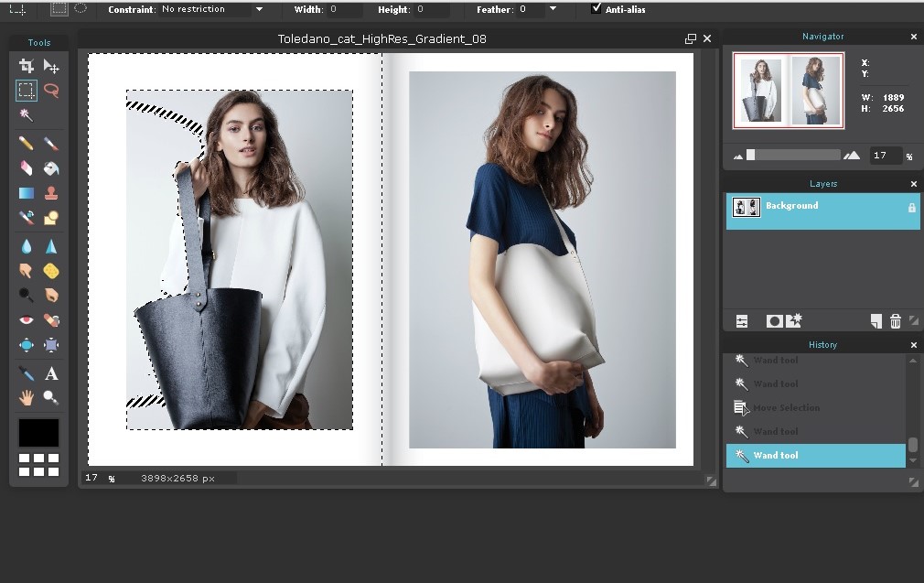Image resolution: width=924 pixels, height=583 pixels.
Task: Select the Move tool
Action: click(x=52, y=66)
